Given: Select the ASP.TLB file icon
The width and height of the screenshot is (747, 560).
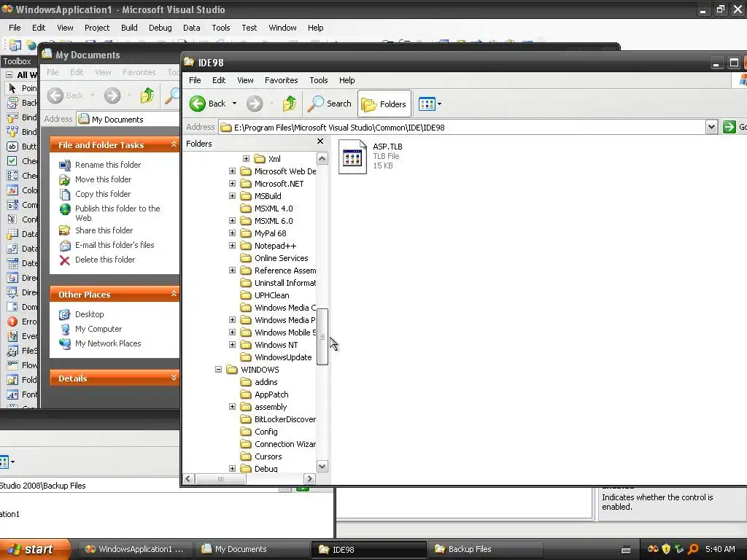Looking at the screenshot, I should (x=352, y=157).
